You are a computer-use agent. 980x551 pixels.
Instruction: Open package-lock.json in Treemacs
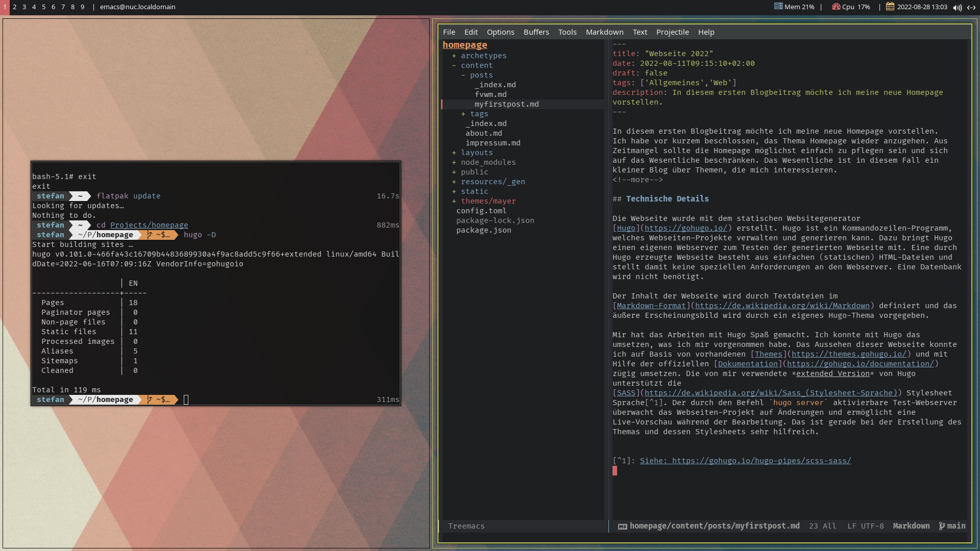click(x=495, y=220)
